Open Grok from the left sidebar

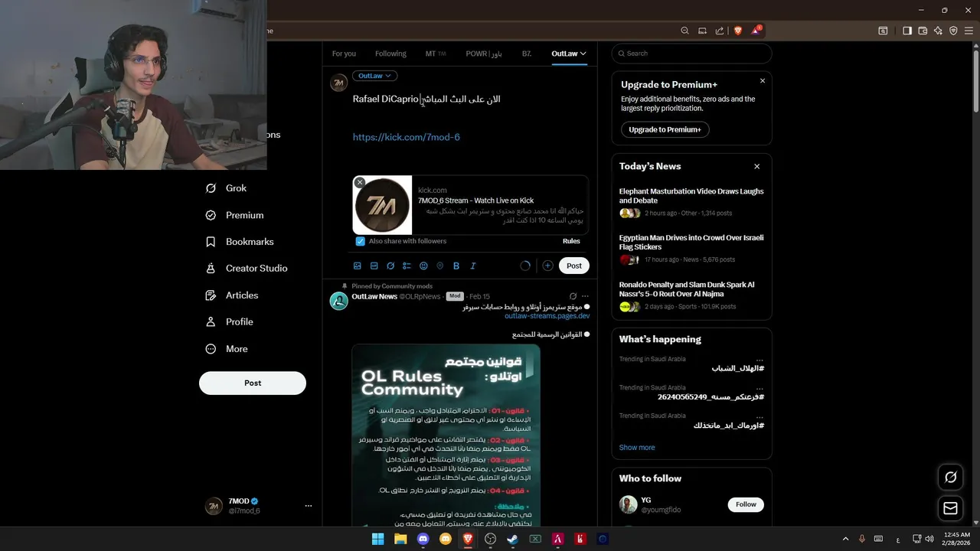pyautogui.click(x=227, y=188)
